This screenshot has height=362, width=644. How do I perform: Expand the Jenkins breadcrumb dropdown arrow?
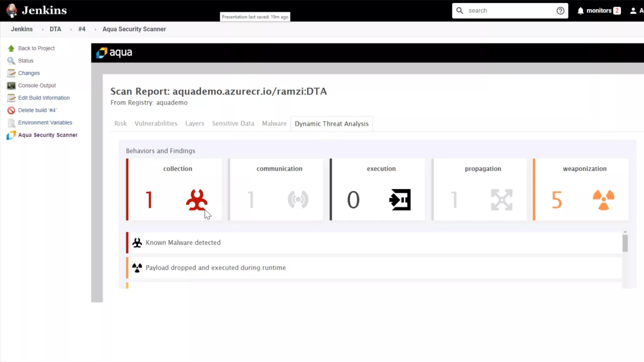pyautogui.click(x=43, y=29)
